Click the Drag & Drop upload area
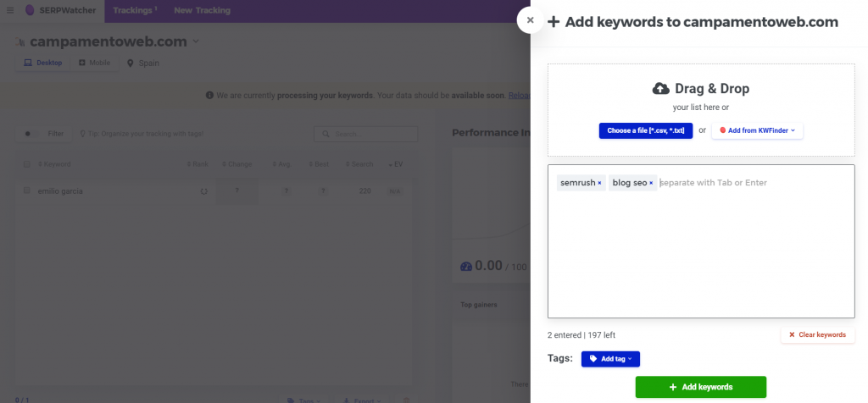Screen dimensions: 868x403 click(701, 110)
